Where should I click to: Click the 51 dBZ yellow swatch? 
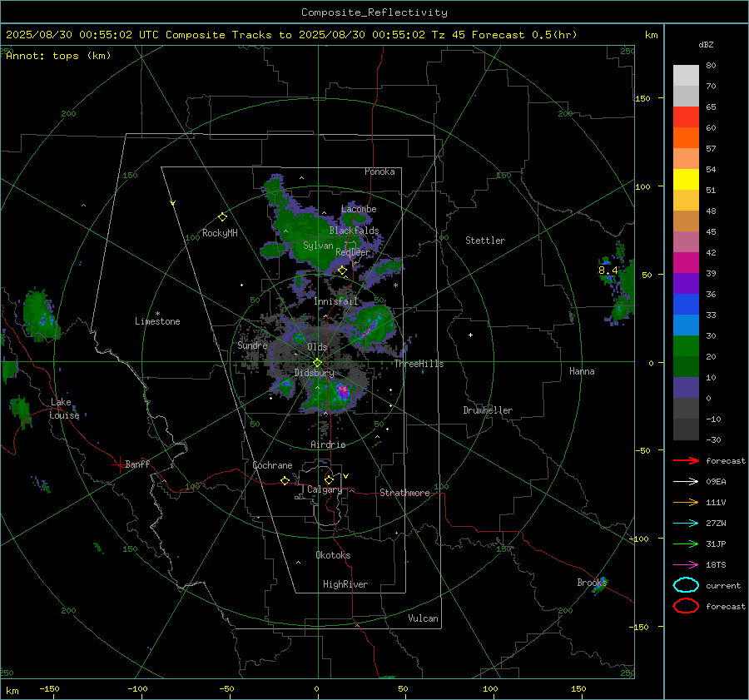coord(686,179)
